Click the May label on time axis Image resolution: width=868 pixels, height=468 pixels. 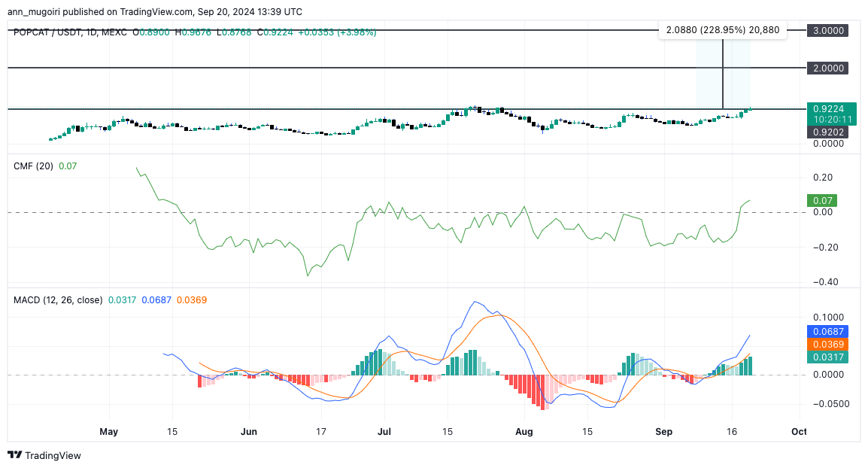point(109,431)
